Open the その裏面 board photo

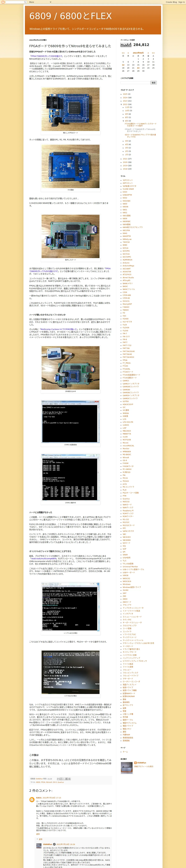tap(71, 167)
